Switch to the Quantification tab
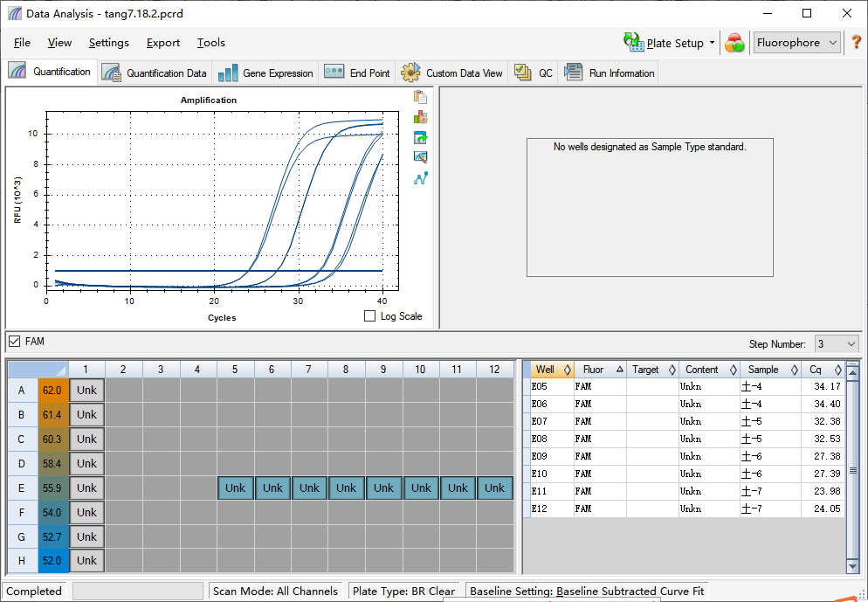The image size is (868, 602). (x=50, y=72)
